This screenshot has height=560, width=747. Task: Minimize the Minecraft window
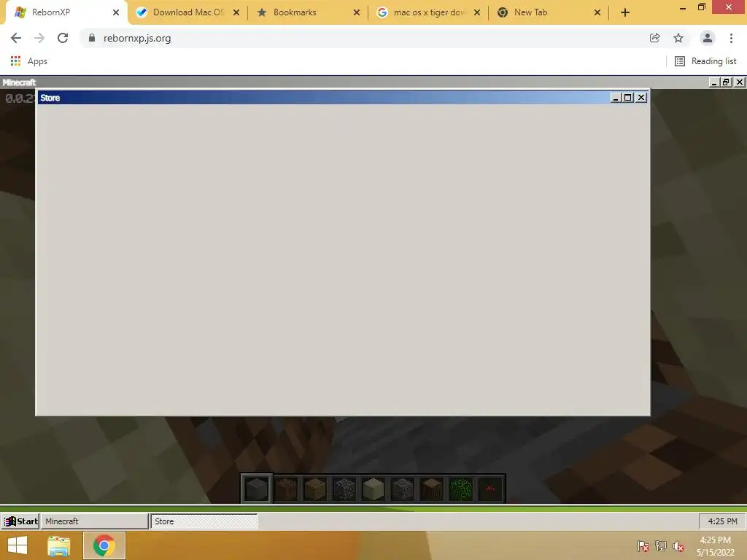click(x=713, y=82)
